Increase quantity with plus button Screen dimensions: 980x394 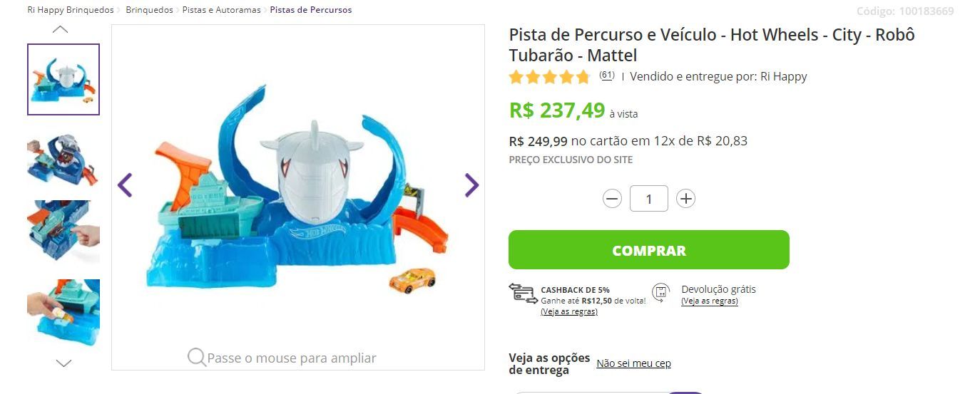tap(685, 199)
